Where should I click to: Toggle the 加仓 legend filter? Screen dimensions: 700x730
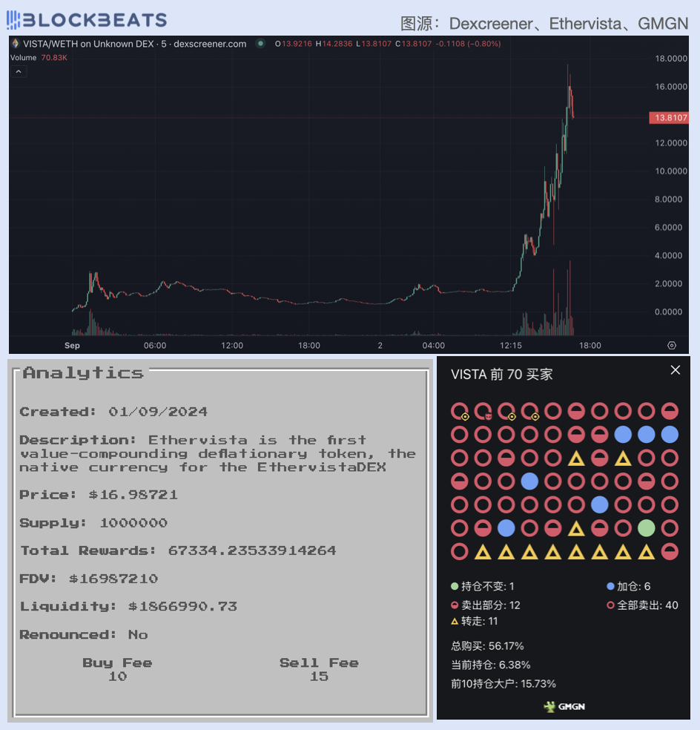click(x=628, y=587)
